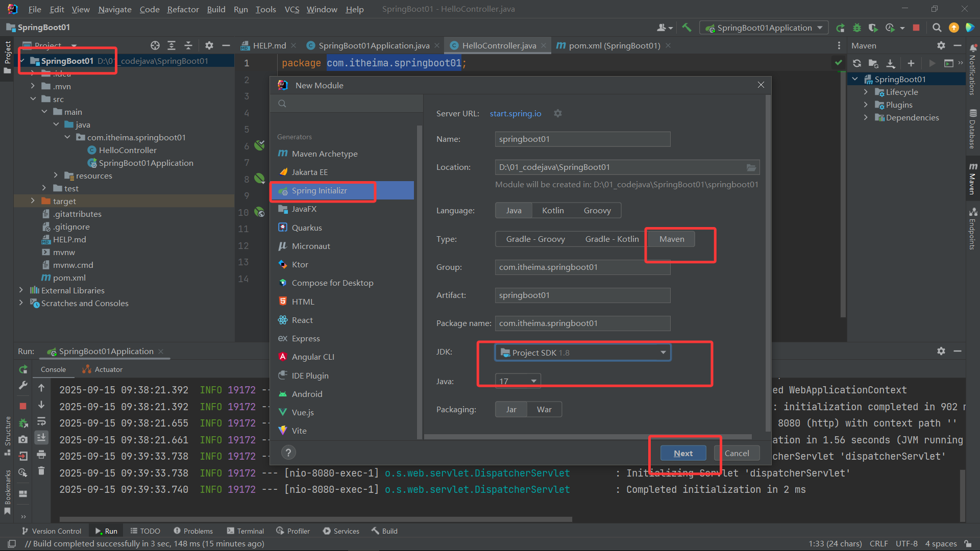Click the Maven download sources icon
This screenshot has height=551, width=980.
pos(891,63)
